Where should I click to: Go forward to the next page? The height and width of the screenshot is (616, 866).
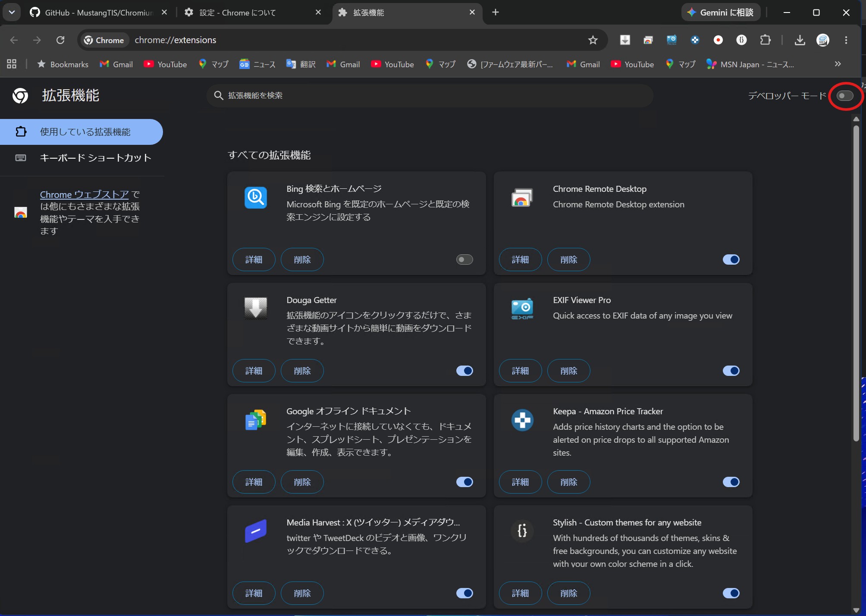click(x=37, y=40)
